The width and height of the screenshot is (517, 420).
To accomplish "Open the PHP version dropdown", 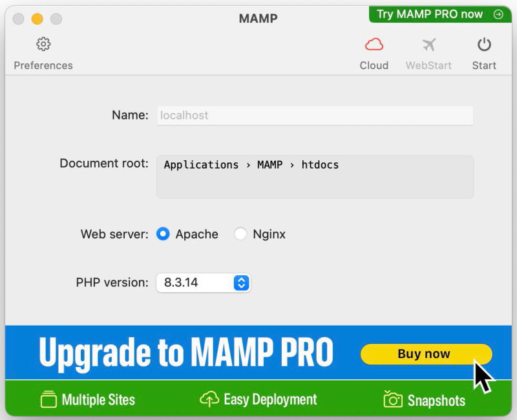I will click(204, 282).
